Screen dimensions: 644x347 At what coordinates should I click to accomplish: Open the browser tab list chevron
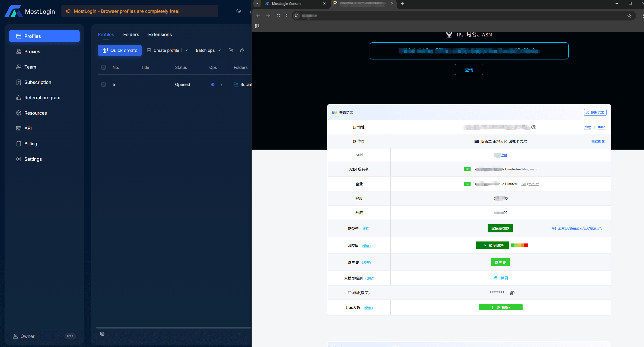tap(257, 3)
